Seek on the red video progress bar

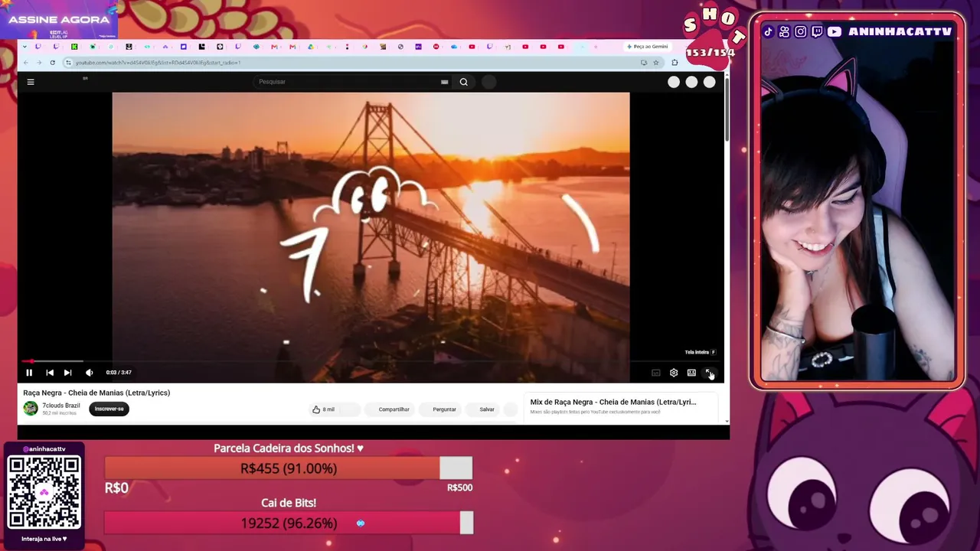point(371,360)
